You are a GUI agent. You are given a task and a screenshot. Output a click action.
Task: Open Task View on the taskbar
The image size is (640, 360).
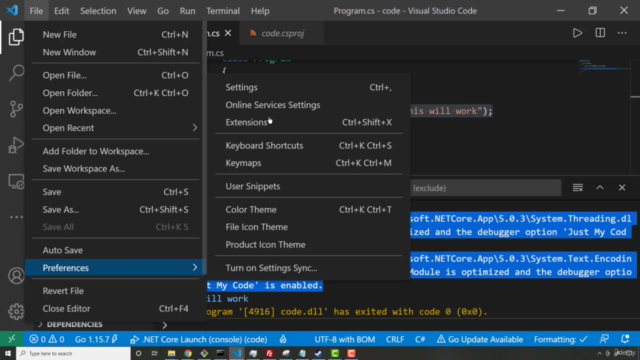(155, 353)
